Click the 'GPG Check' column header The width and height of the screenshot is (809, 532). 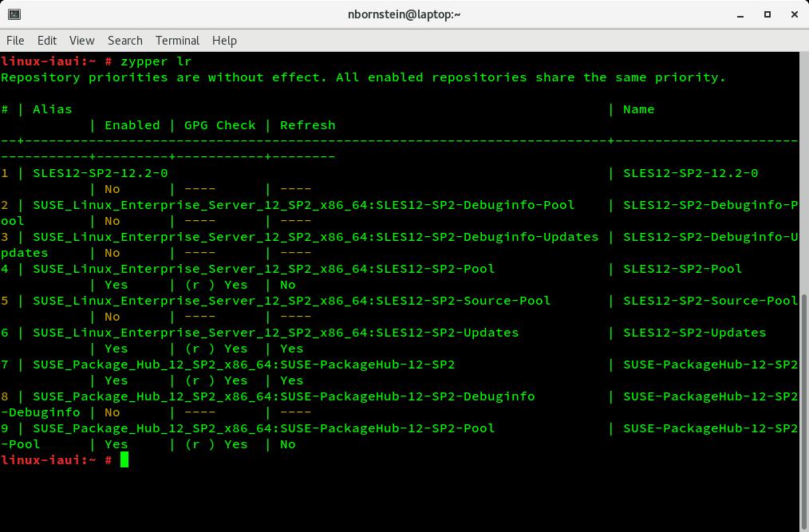(x=219, y=125)
